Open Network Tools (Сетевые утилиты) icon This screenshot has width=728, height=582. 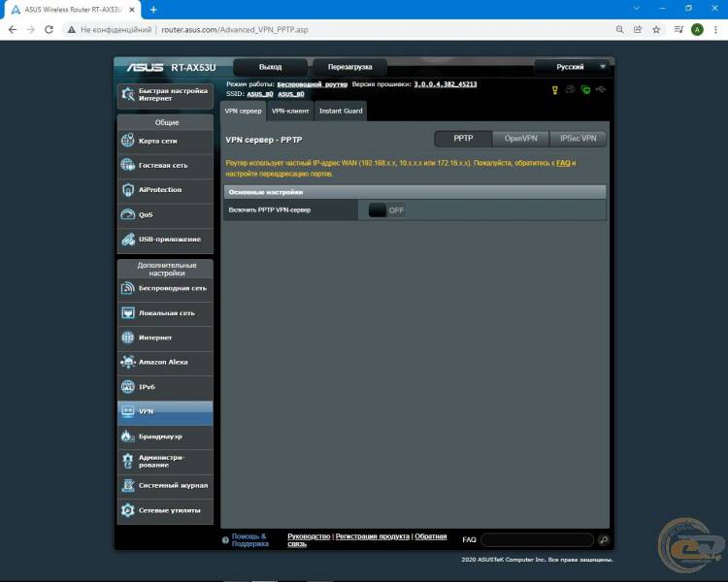coord(128,510)
